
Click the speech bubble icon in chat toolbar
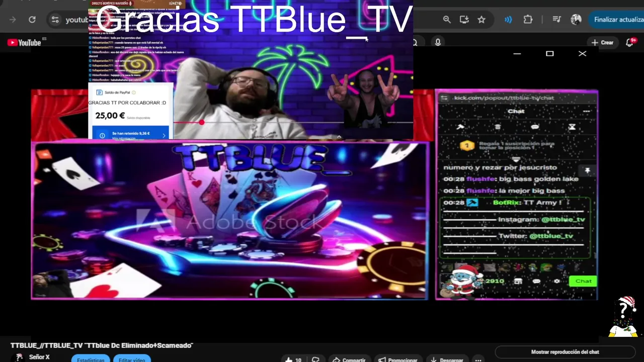[x=535, y=127]
